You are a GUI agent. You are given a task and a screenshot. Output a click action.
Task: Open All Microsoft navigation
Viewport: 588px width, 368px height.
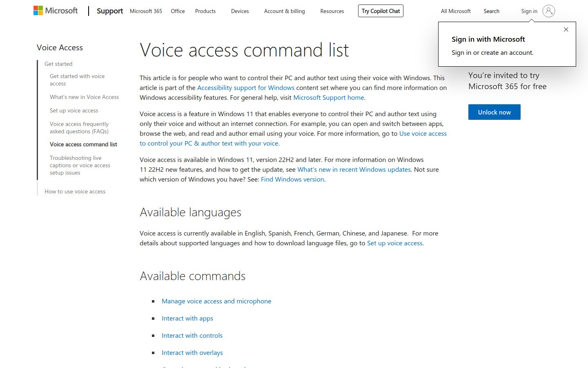(x=455, y=11)
